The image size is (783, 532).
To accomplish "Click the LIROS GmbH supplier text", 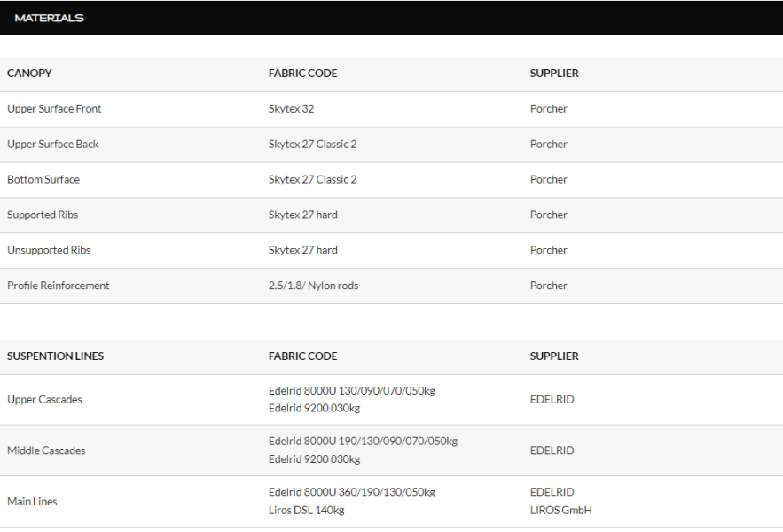I will (x=560, y=511).
